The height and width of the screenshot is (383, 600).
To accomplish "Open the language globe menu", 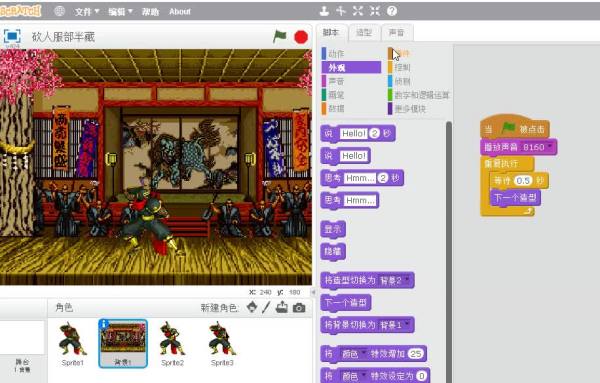I will (59, 11).
